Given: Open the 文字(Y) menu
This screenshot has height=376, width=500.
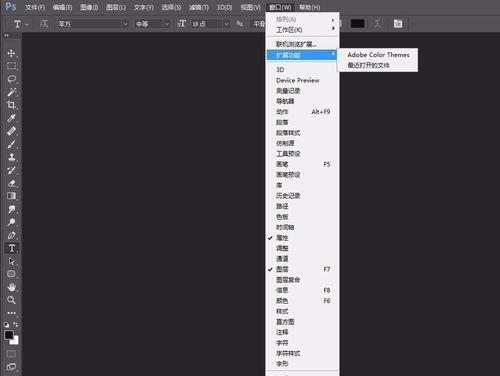Looking at the screenshot, I should [144, 7].
